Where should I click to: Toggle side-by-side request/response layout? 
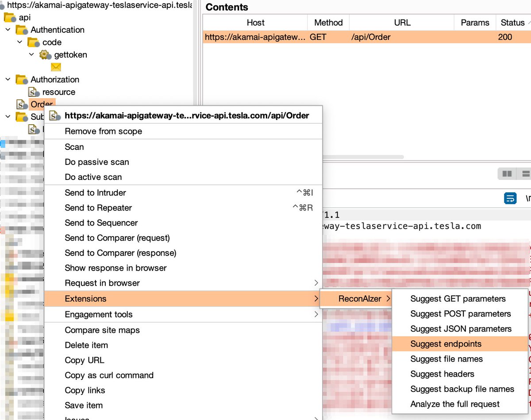[507, 173]
